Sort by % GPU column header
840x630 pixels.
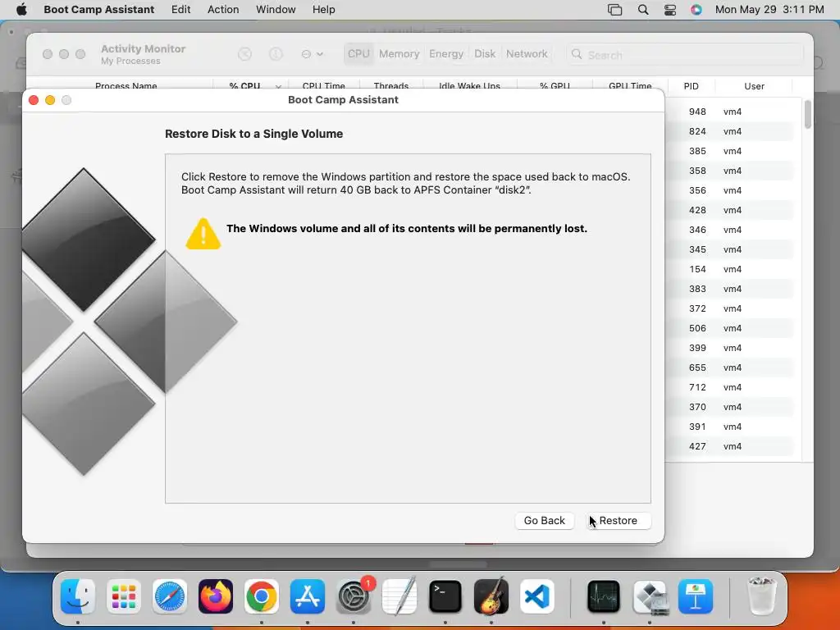coord(555,85)
